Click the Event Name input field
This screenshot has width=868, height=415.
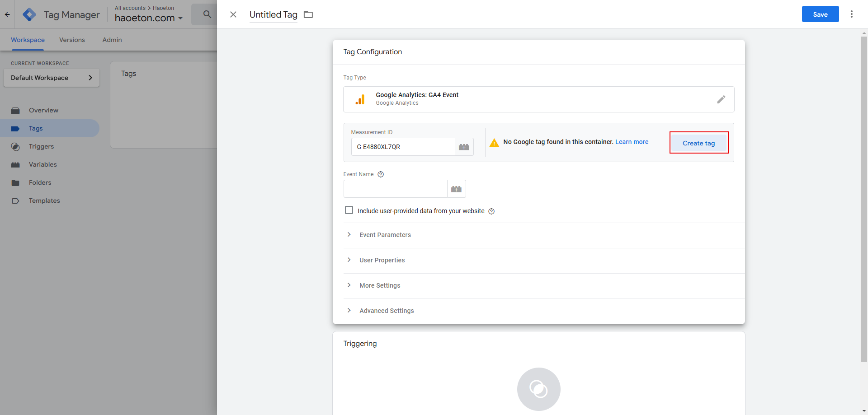pyautogui.click(x=395, y=189)
